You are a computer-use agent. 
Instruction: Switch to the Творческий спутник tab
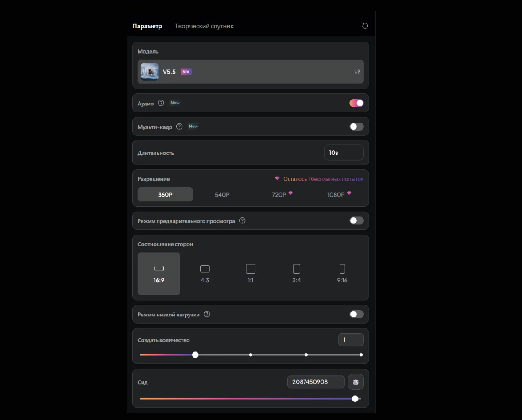pos(204,26)
